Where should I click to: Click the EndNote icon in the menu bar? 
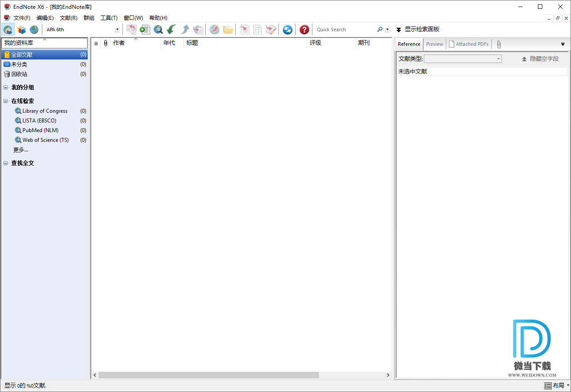(7, 18)
